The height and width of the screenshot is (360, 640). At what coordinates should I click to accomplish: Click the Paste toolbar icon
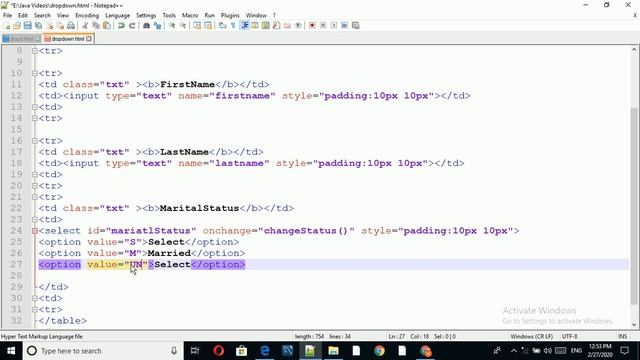tap(107, 26)
